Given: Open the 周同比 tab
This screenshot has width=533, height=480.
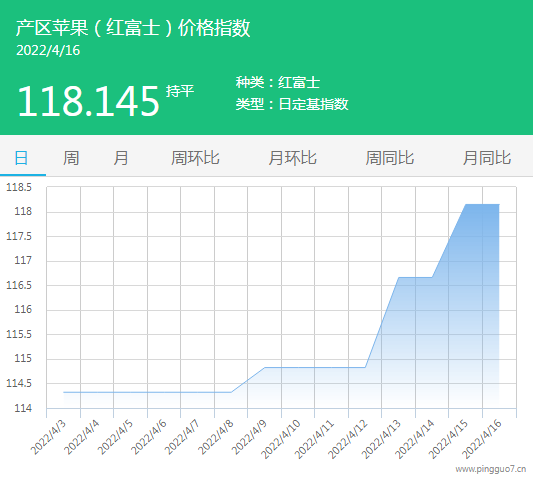Looking at the screenshot, I should pos(390,158).
